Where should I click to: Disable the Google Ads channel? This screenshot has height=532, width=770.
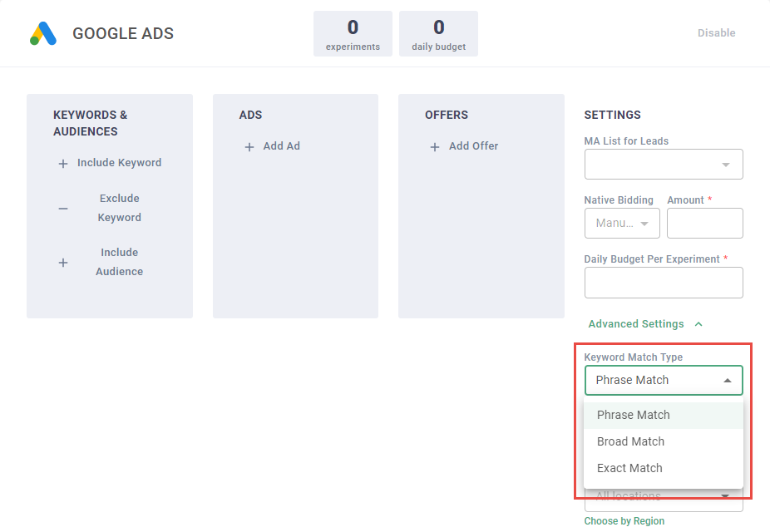pos(716,33)
